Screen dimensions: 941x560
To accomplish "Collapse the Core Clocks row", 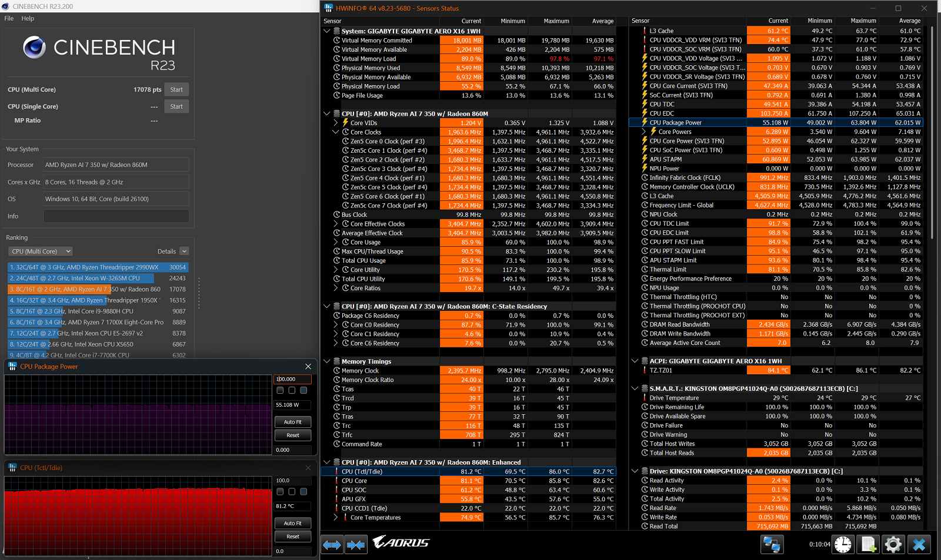I will coord(336,132).
